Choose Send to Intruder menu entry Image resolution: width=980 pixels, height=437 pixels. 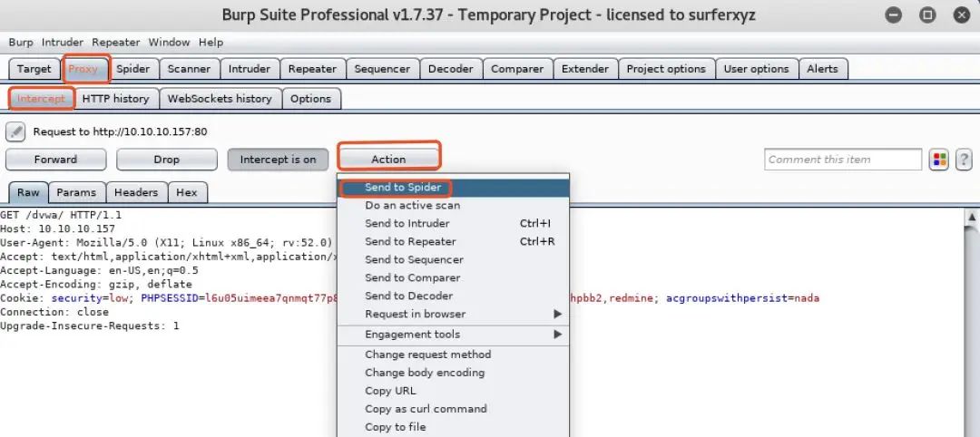pos(453,224)
